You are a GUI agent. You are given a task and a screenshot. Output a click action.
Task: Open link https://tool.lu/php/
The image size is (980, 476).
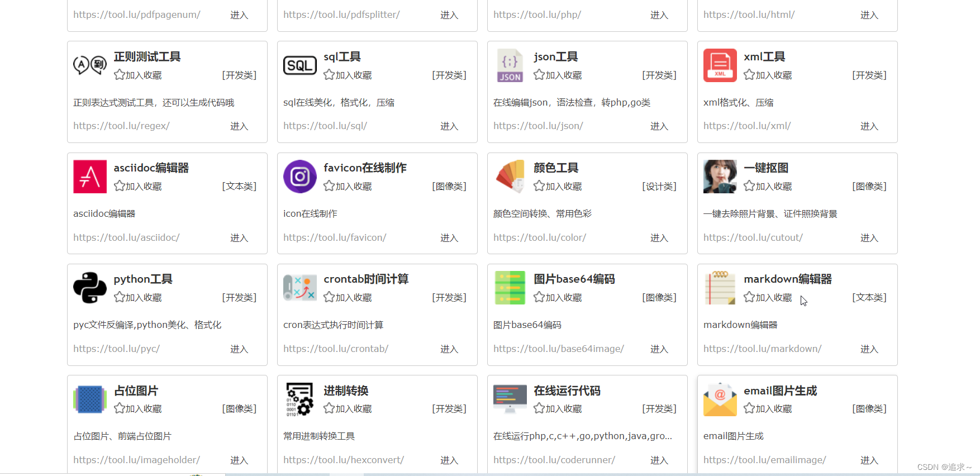537,15
